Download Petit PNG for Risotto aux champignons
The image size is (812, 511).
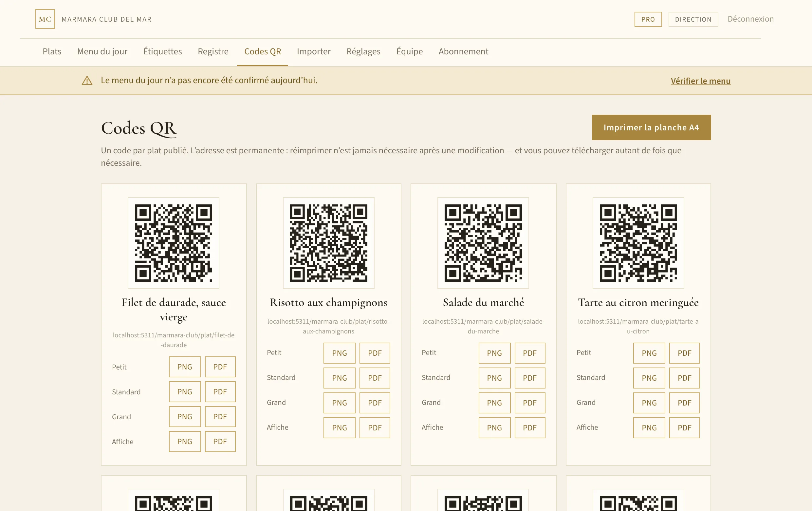[340, 353]
